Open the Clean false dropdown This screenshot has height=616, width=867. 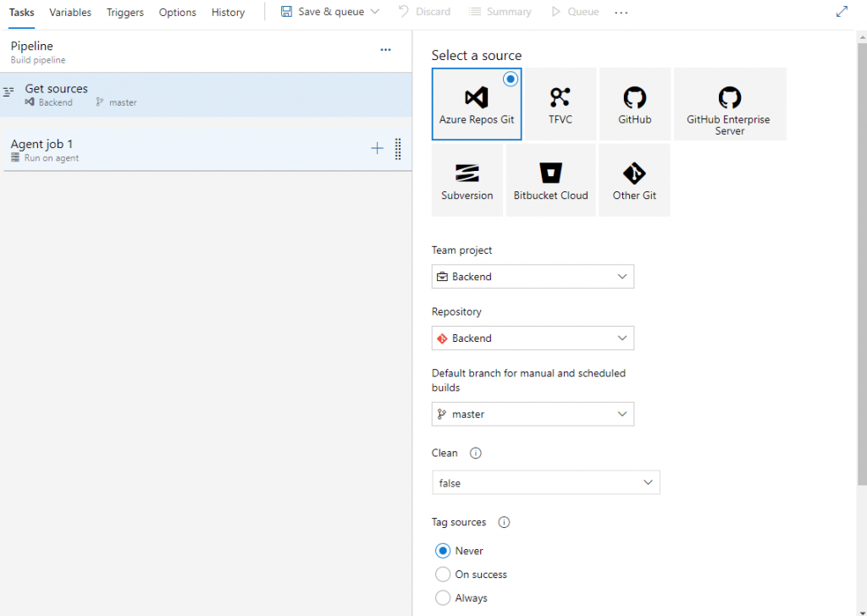coord(546,483)
